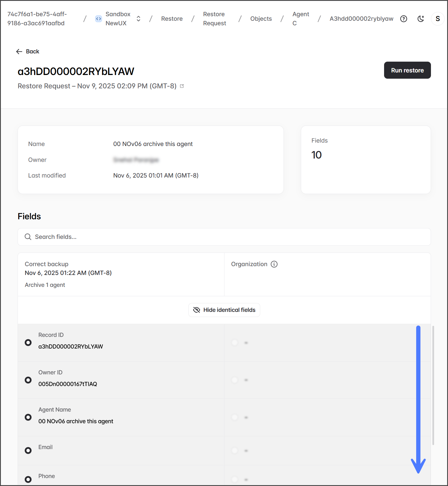
Task: Select the Agent Name backup radio button
Action: 28,417
